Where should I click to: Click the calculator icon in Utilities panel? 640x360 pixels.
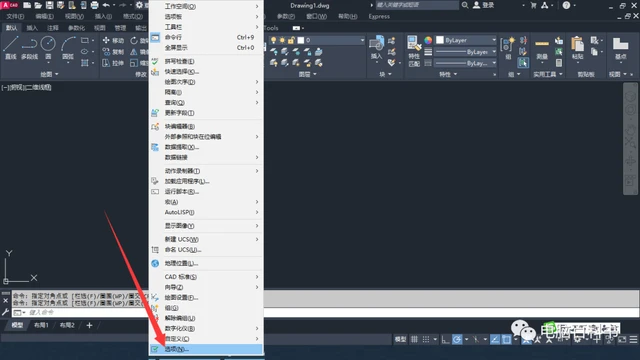(559, 63)
